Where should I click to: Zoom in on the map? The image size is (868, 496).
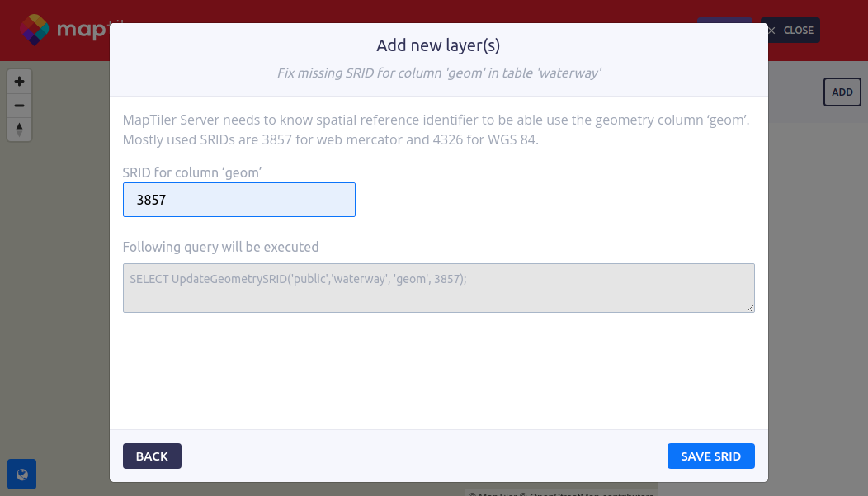point(19,82)
